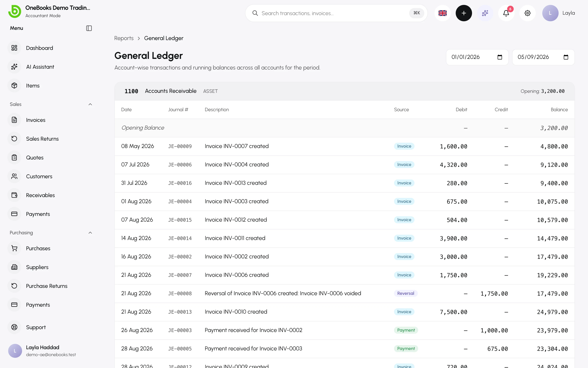Image resolution: width=588 pixels, height=368 pixels.
Task: Click the Suppliers building icon
Action: (14, 267)
